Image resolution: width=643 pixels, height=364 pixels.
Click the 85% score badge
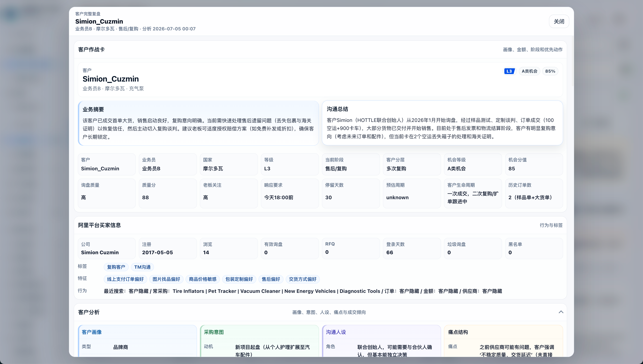click(x=550, y=71)
